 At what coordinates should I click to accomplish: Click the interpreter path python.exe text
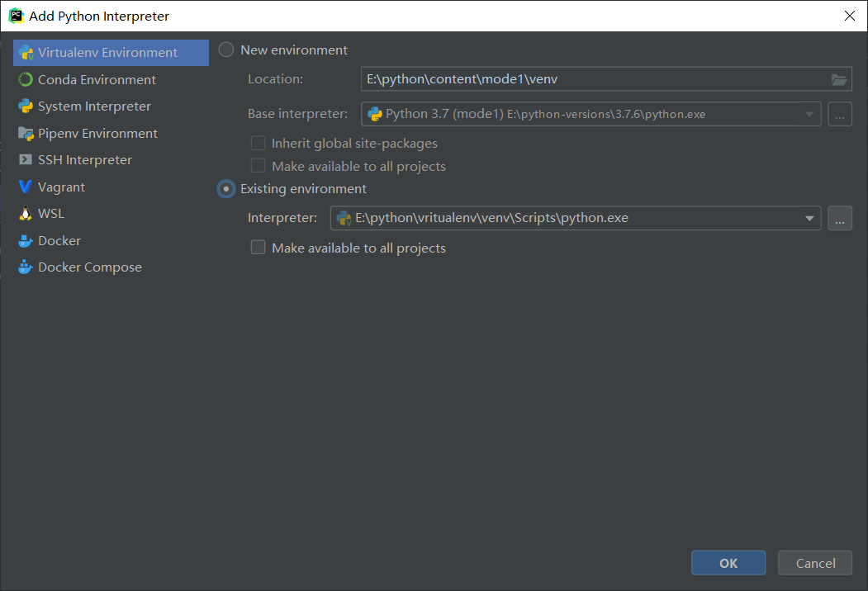pyautogui.click(x=491, y=218)
